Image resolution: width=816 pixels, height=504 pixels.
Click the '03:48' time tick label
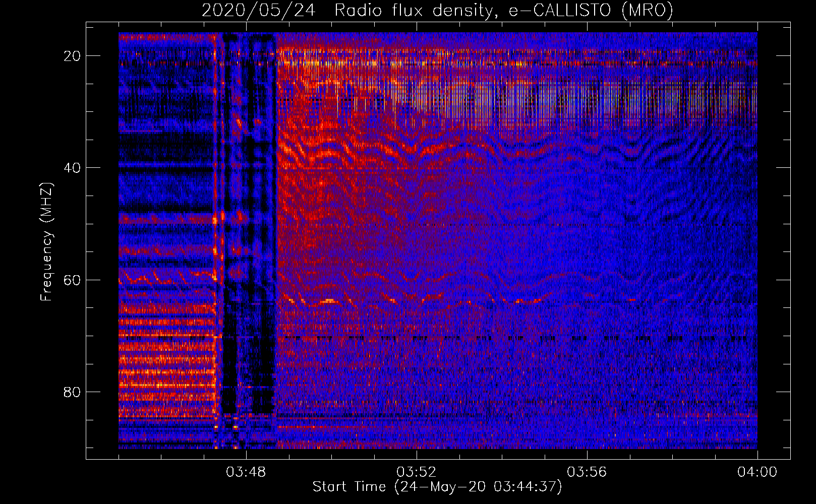point(246,472)
